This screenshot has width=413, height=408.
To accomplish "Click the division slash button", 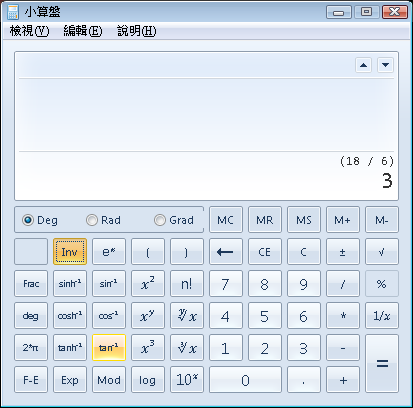I will pos(343,284).
